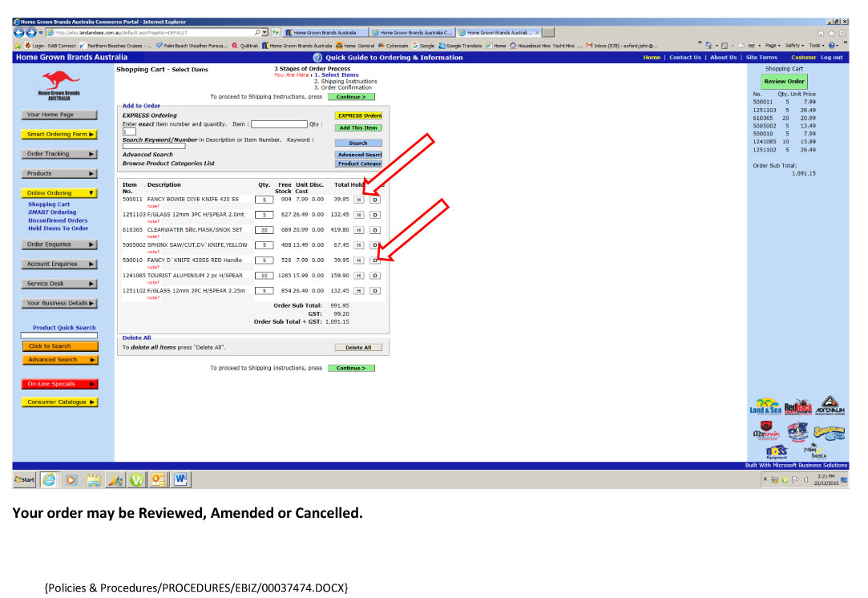
Task: Open the Windows Explorer folder taskbar icon
Action: pyautogui.click(x=94, y=479)
